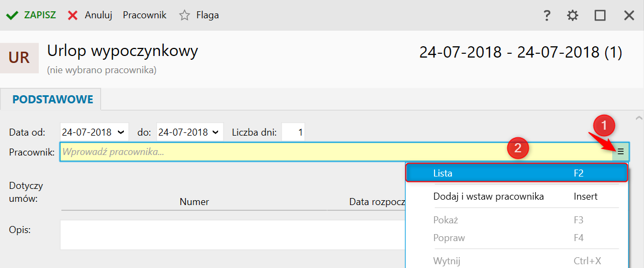Click the Liczba dni number field
Screen dimensions: 644x268
293,132
